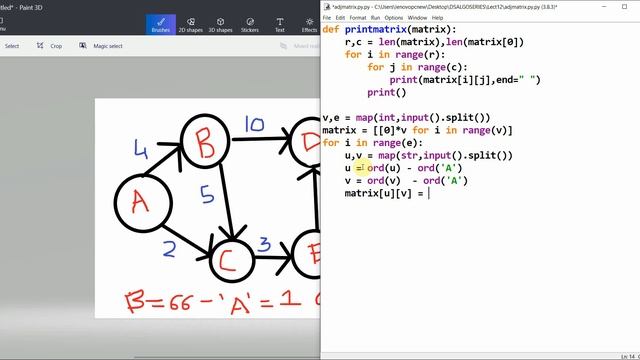
Task: Click the 'u,v = map(str,input().split())' line
Action: [429, 156]
